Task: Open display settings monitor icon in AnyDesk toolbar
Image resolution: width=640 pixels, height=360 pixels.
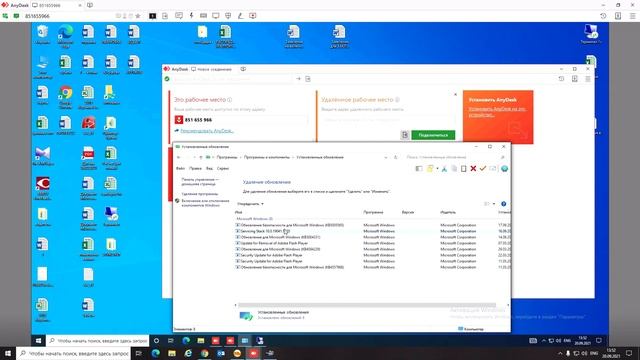Action: click(x=216, y=16)
